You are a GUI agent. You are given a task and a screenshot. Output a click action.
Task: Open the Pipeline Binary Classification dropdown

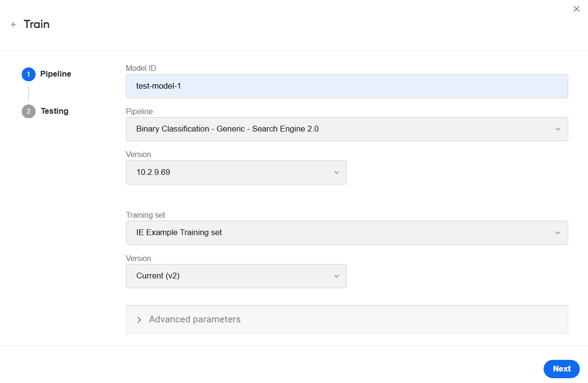click(347, 129)
